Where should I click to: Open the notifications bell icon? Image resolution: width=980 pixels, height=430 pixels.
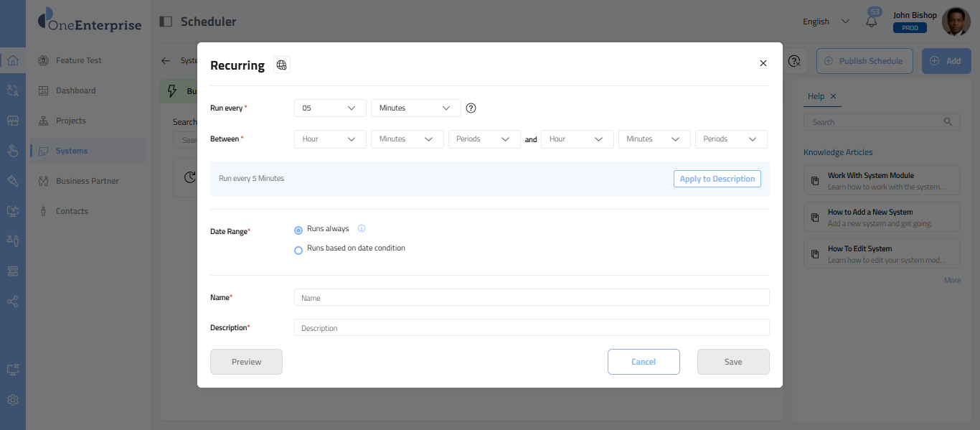872,22
